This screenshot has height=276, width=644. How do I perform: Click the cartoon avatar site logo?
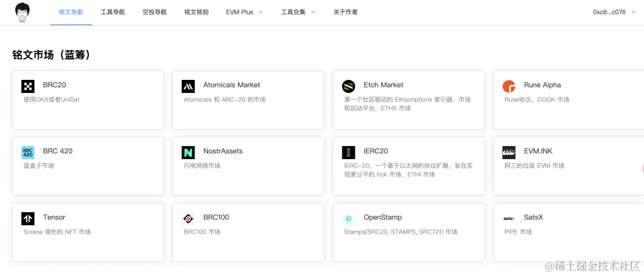click(x=23, y=13)
